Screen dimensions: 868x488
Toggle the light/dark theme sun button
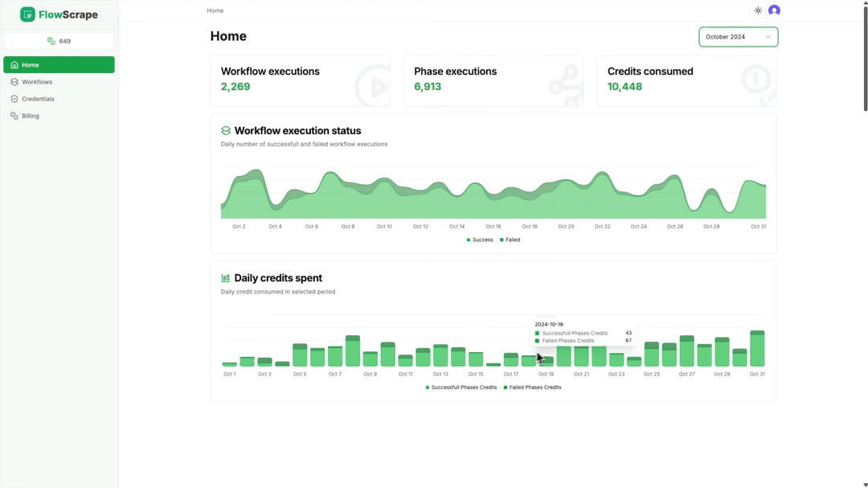(758, 10)
